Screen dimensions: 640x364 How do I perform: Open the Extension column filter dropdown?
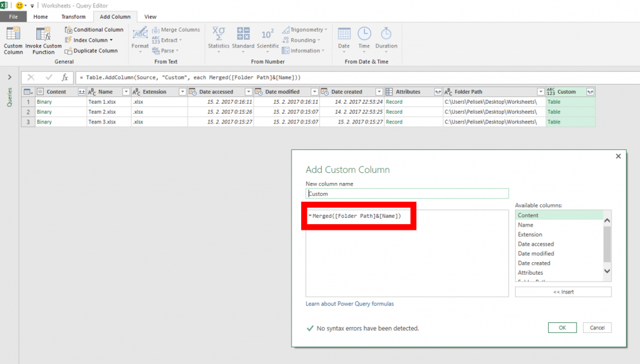pos(182,92)
